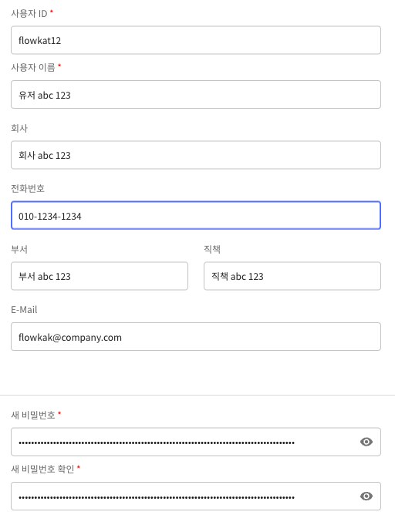Click into the 회사 text field
This screenshot has width=395, height=532.
pos(196,155)
